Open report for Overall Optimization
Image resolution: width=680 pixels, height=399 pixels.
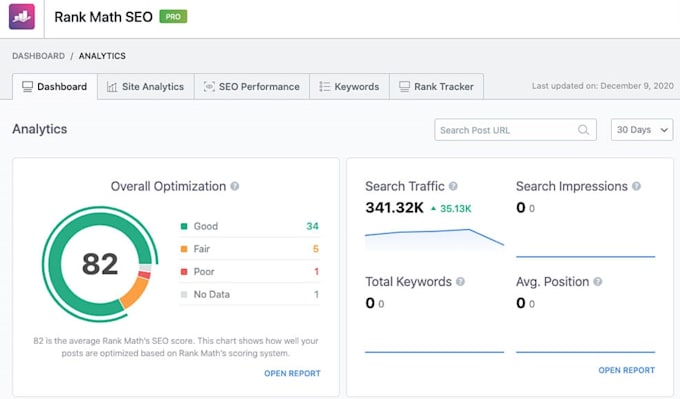[292, 373]
